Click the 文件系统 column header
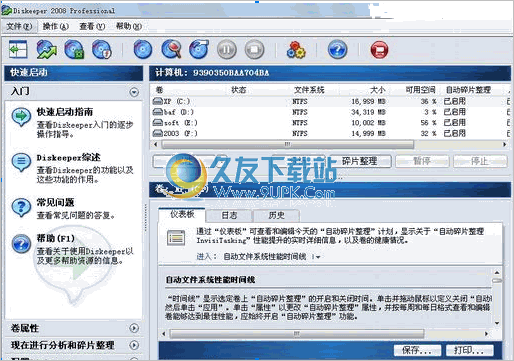The width and height of the screenshot is (514, 361). pos(309,90)
